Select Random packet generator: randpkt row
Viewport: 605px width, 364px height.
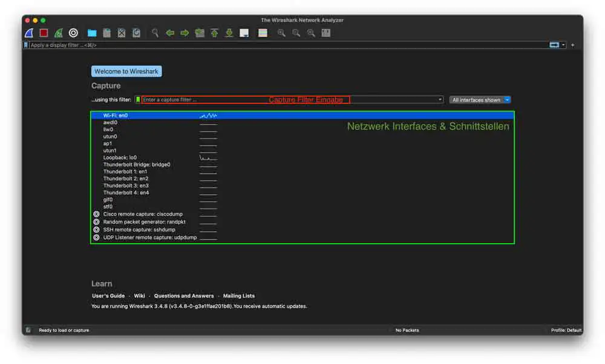[x=302, y=222]
